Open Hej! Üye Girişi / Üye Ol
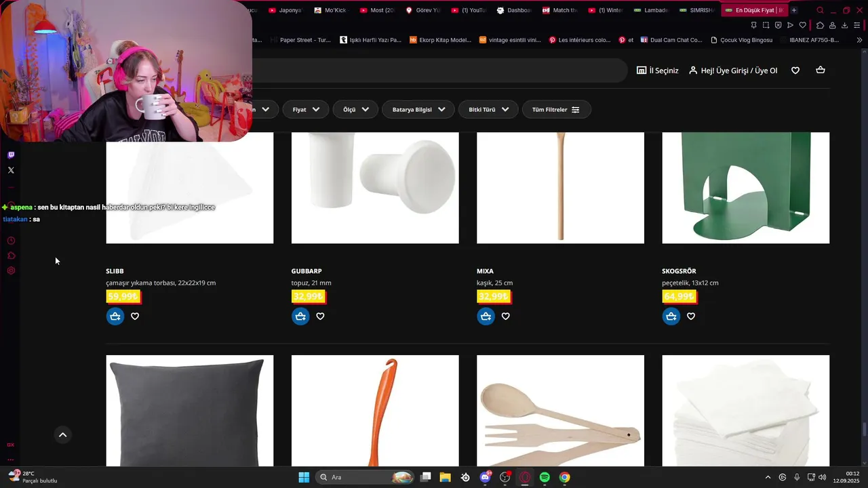 tap(733, 70)
